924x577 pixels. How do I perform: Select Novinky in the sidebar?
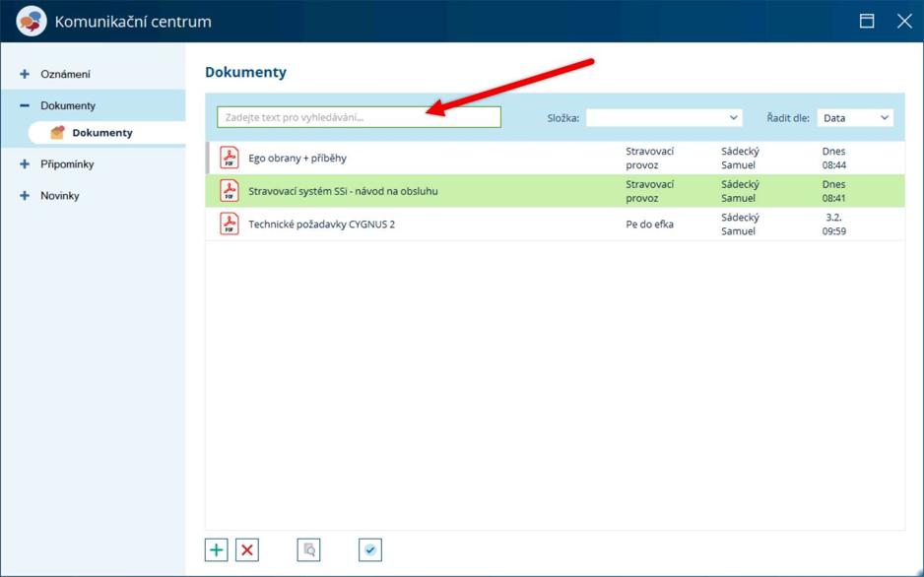click(59, 196)
